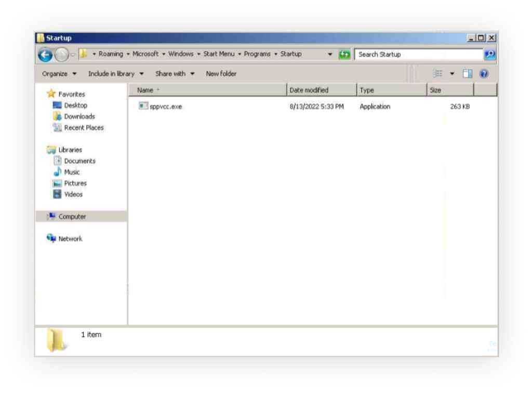Select the Programs breadcrumb segment
Screen dimensions: 532x393
pos(257,54)
